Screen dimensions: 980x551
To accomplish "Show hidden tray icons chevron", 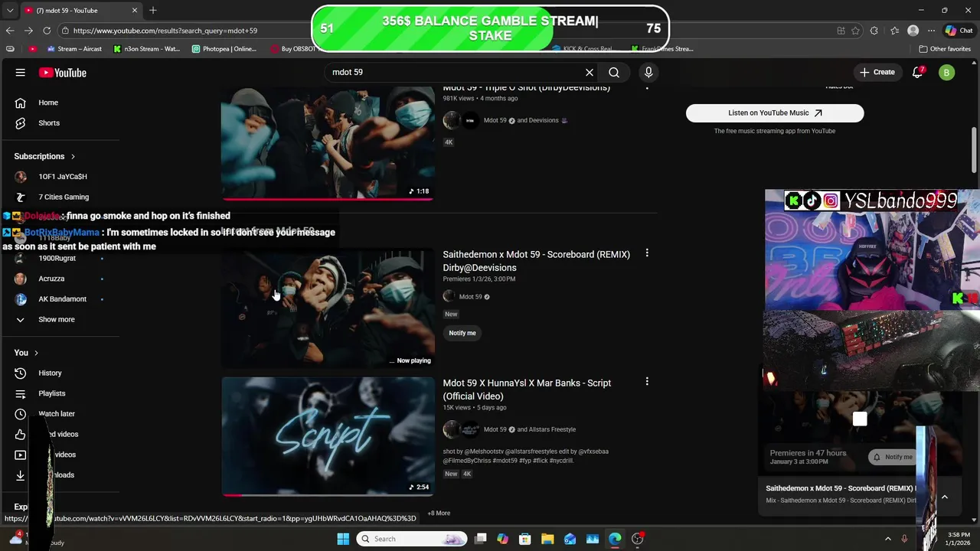I will point(888,539).
